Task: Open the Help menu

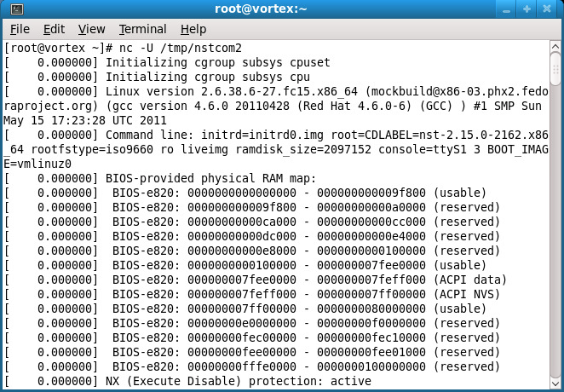Action: [193, 29]
